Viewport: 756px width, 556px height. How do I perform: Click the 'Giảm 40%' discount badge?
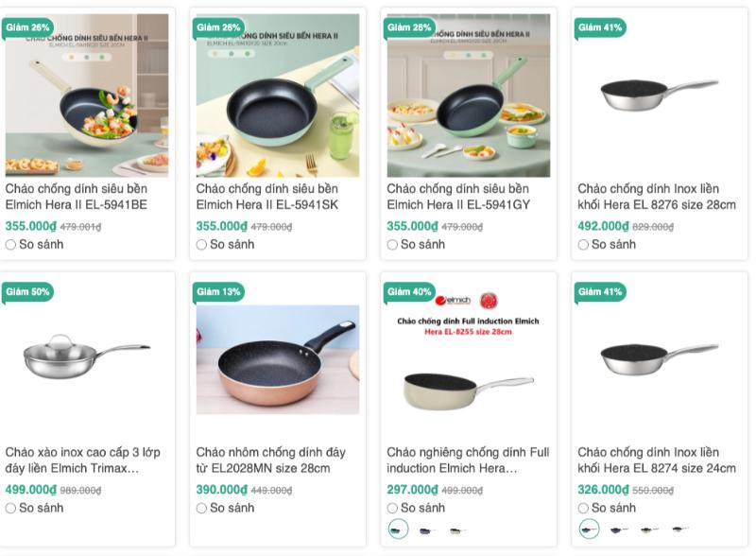tap(410, 291)
